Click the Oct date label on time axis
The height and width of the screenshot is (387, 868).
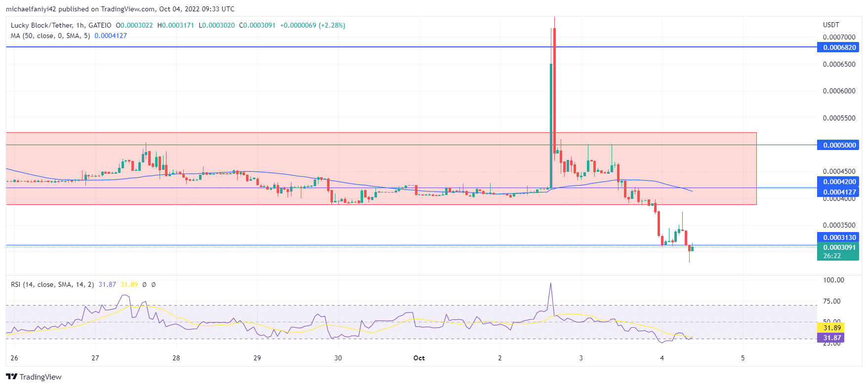419,358
